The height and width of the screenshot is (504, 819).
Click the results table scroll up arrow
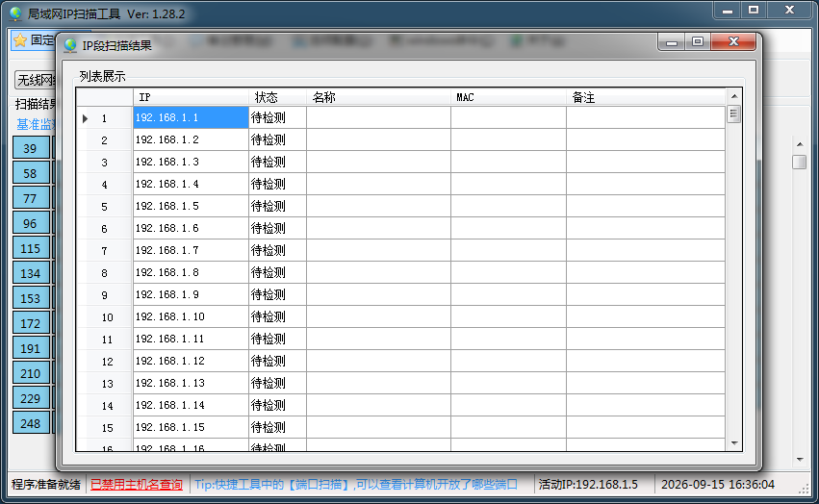(734, 96)
